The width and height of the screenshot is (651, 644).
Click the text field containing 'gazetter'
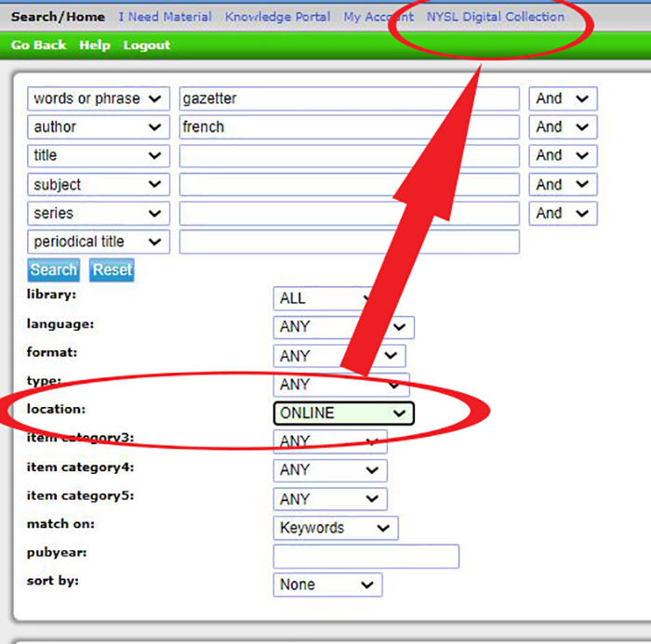pyautogui.click(x=349, y=99)
